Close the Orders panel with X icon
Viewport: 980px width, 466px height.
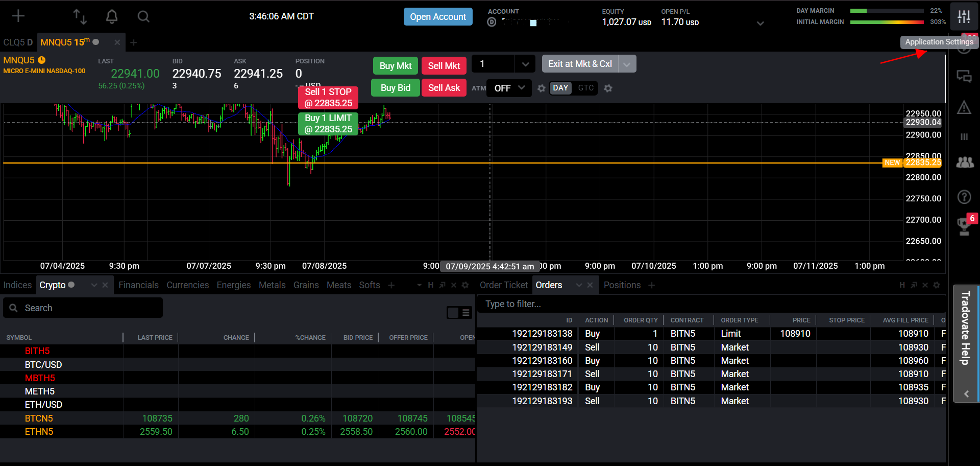click(x=925, y=285)
